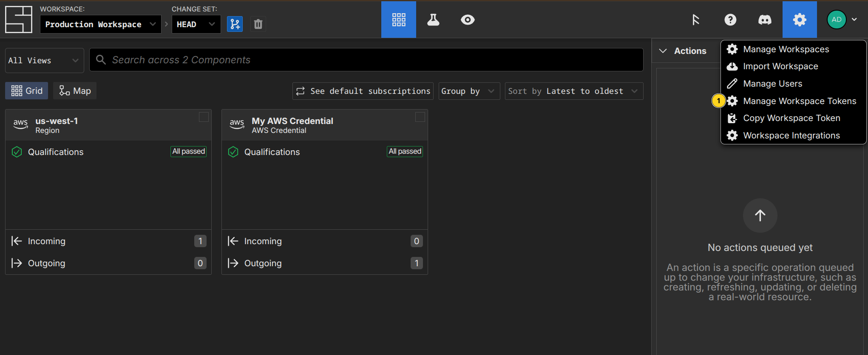Choose Manage Workspace Tokens from menu
868x355 pixels.
pos(799,101)
